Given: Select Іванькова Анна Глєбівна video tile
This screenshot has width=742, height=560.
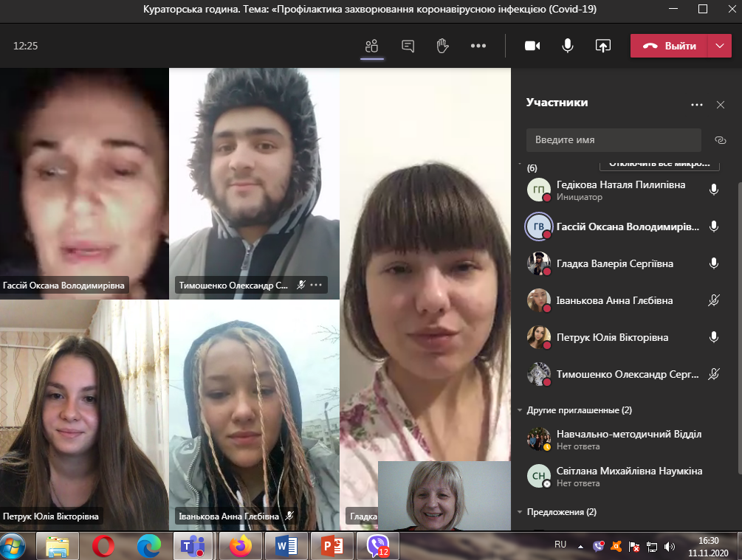Looking at the screenshot, I should pos(254,415).
